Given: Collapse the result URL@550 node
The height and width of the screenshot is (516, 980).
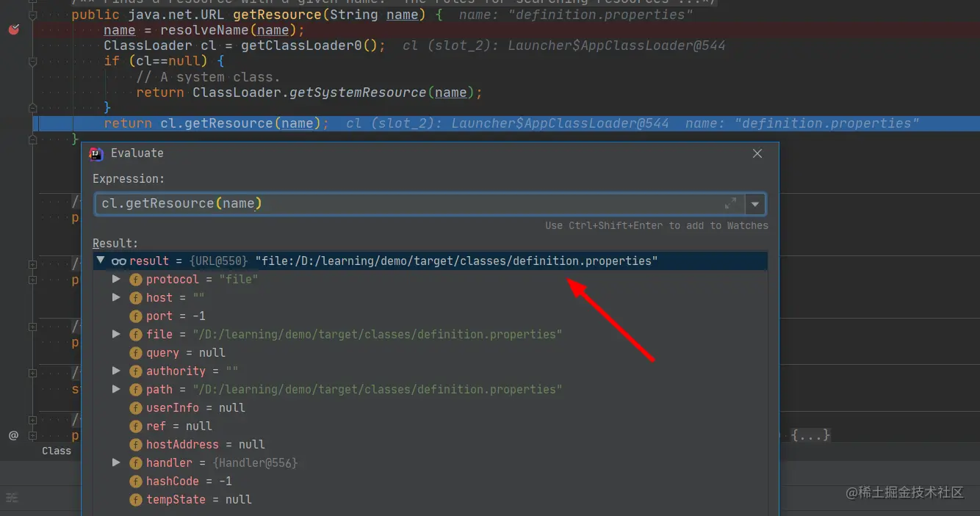Looking at the screenshot, I should 101,261.
